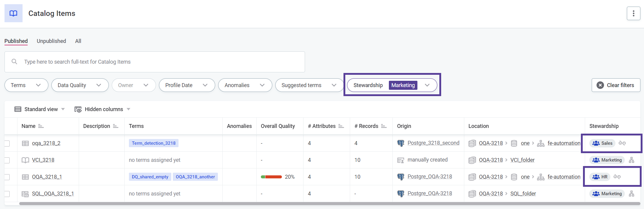Click the sort icon beside # Records column
Image resolution: width=644 pixels, height=209 pixels.
(x=384, y=126)
